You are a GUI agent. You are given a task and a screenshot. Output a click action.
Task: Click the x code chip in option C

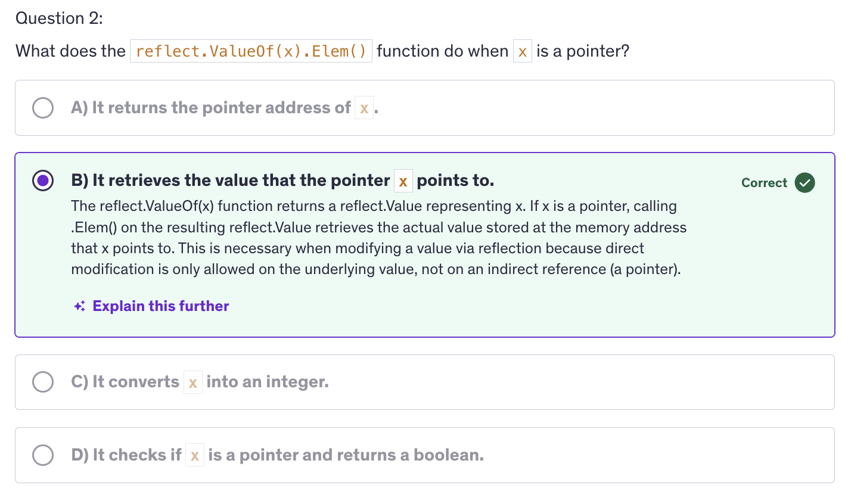193,382
